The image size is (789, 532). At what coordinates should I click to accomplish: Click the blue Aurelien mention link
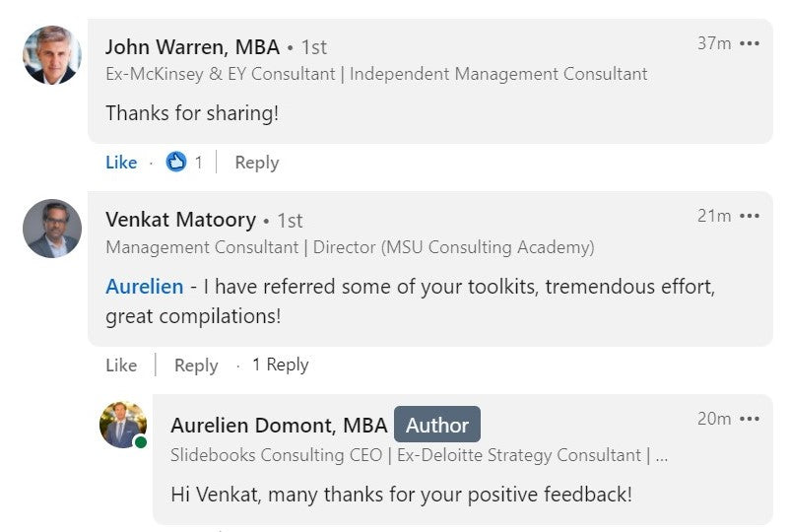pos(144,287)
